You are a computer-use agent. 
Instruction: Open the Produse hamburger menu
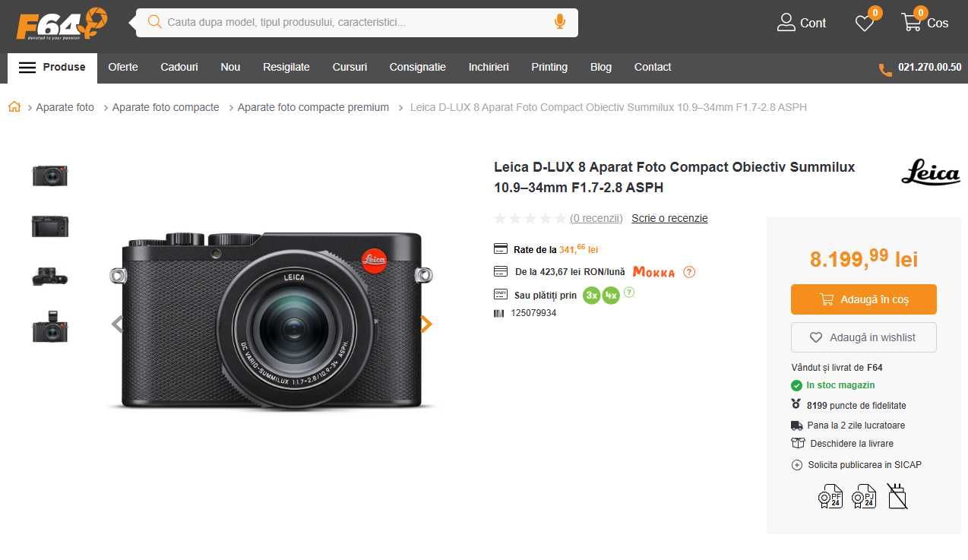tap(52, 68)
